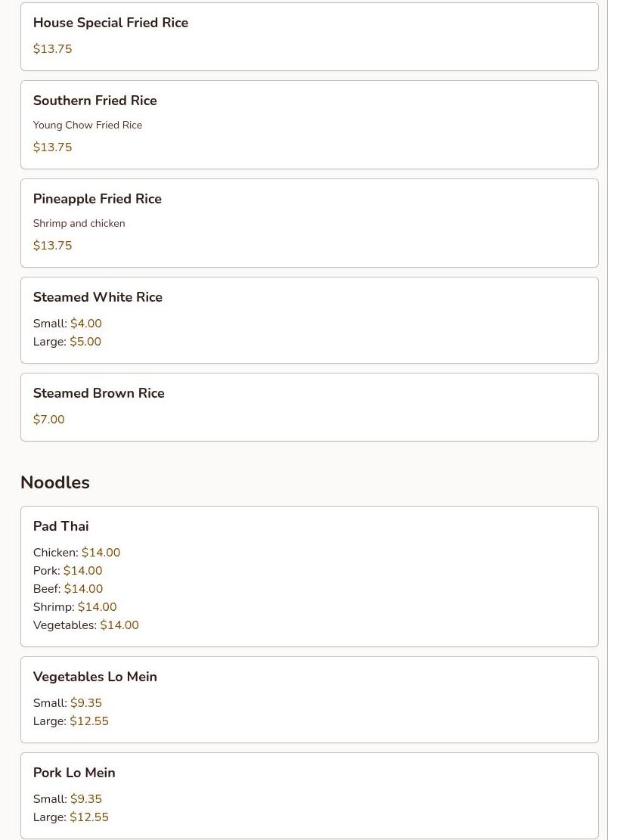Choose Small $9.35 Pork Lo Mein
Screen dimensions: 623x840
pyautogui.click(x=67, y=799)
